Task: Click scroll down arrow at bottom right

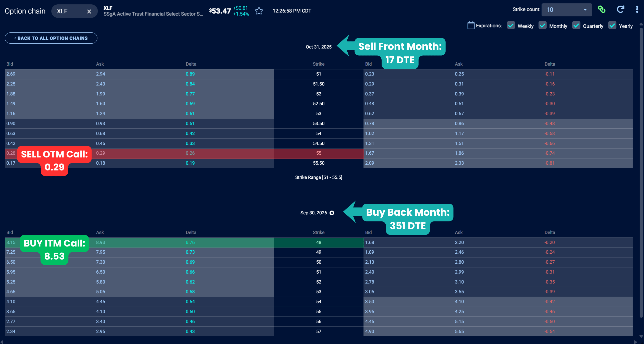Action: (641, 336)
